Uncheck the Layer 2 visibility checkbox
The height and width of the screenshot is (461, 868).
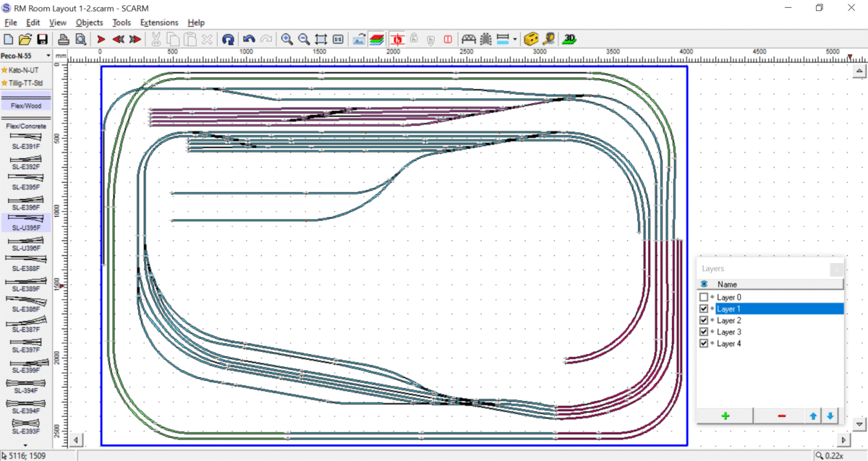(x=704, y=321)
